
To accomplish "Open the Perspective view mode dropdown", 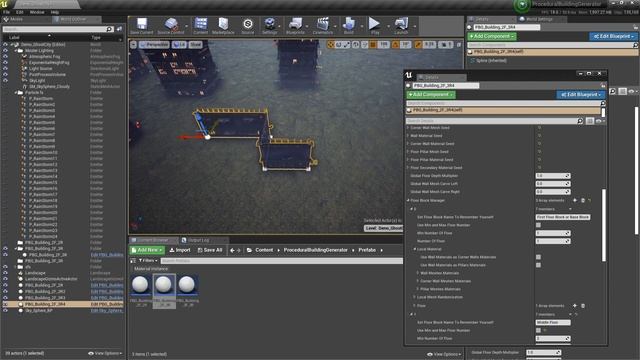I will (154, 44).
